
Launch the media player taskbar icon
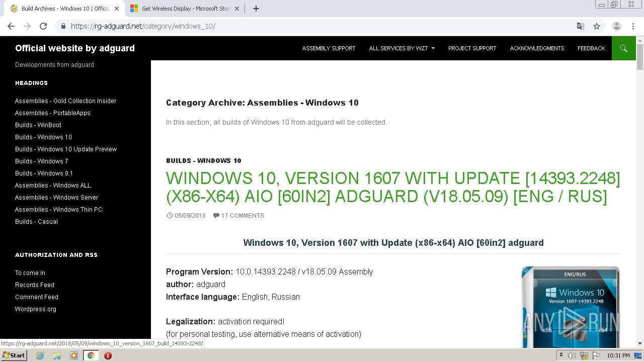74,355
